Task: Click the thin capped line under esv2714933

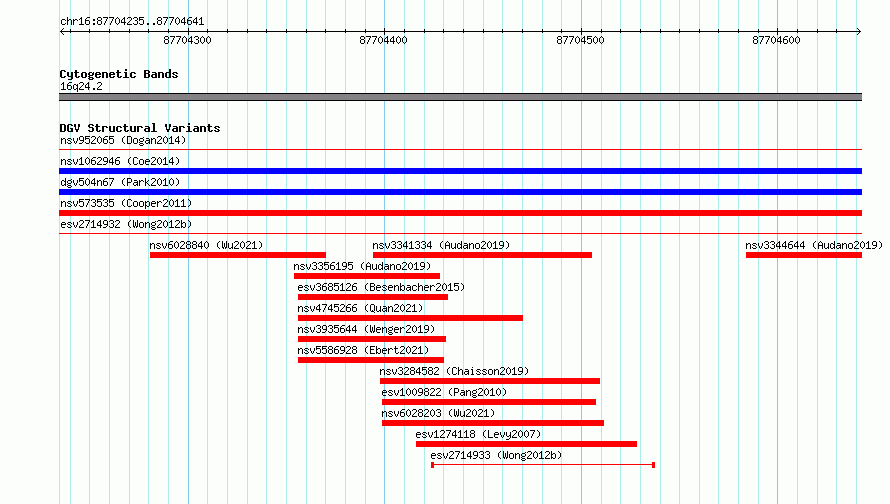Action: pos(543,465)
